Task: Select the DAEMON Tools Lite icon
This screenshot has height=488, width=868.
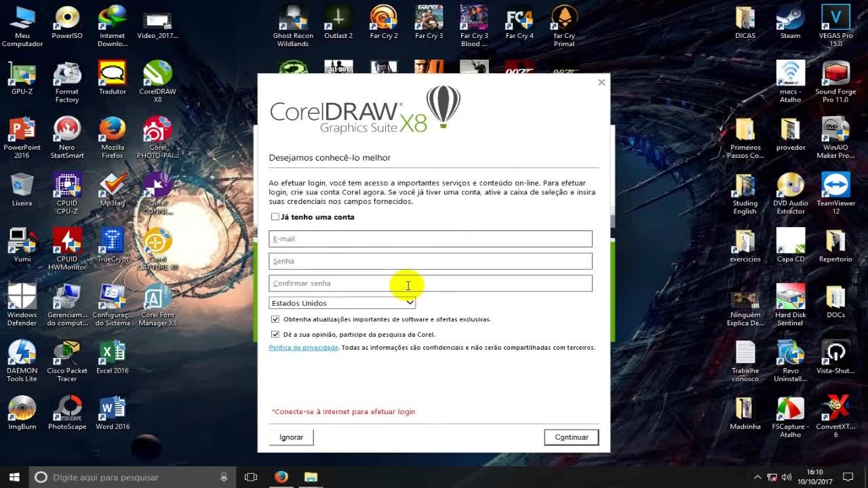Action: [x=22, y=361]
